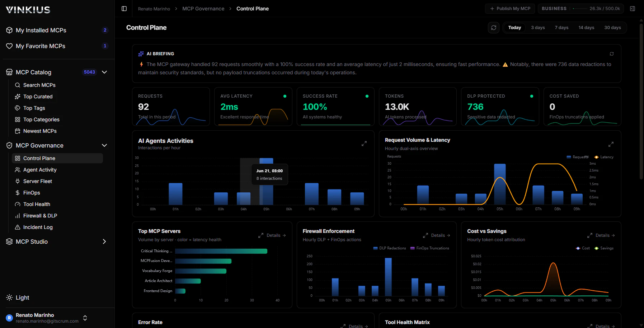
Task: Click the Top Tags tag icon
Action: pos(17,108)
